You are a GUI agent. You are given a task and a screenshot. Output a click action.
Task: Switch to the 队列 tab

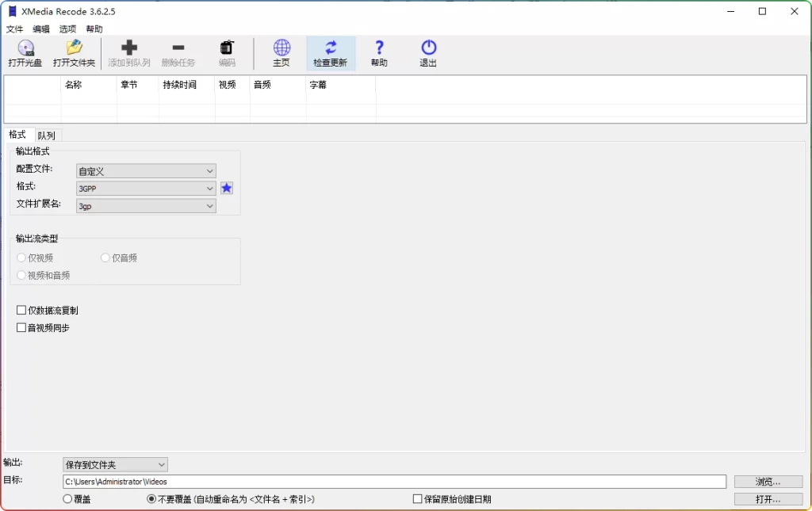point(47,135)
